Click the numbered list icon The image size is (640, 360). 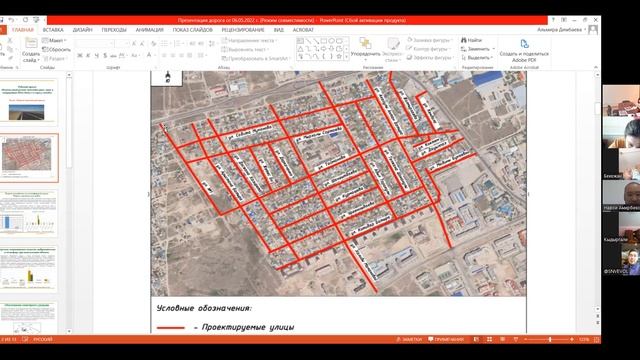tap(178, 43)
